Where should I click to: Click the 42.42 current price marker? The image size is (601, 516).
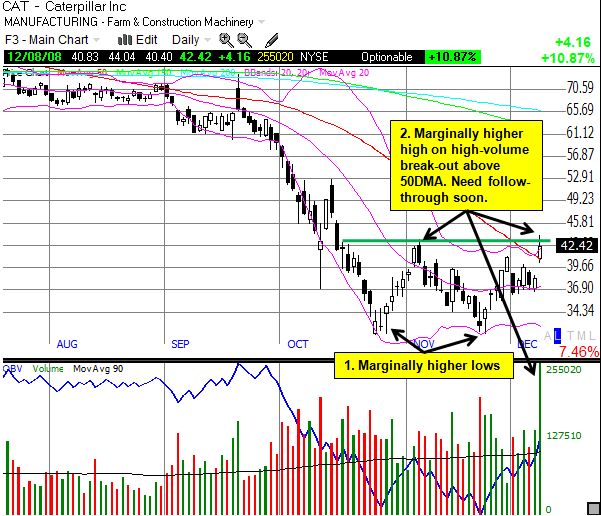click(x=576, y=245)
